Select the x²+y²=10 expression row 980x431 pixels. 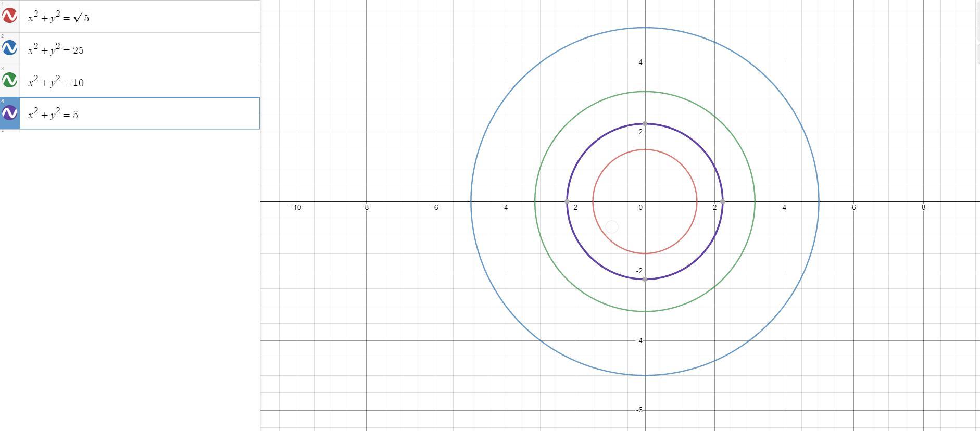(x=140, y=81)
